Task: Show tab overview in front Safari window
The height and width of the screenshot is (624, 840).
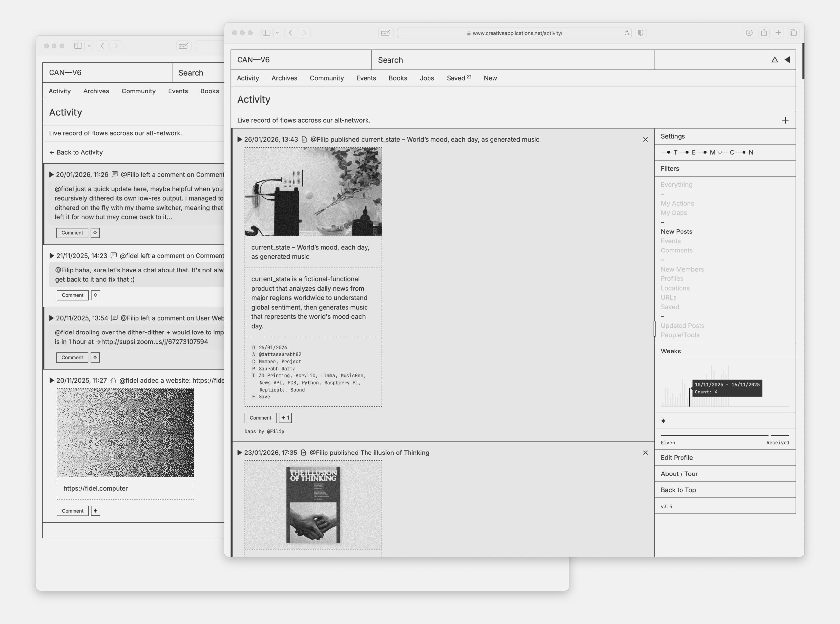Action: 793,33
